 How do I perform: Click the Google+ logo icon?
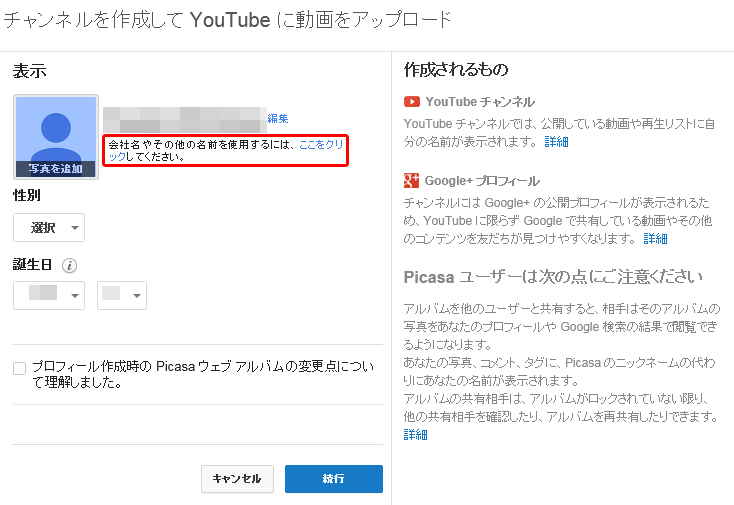(x=411, y=181)
